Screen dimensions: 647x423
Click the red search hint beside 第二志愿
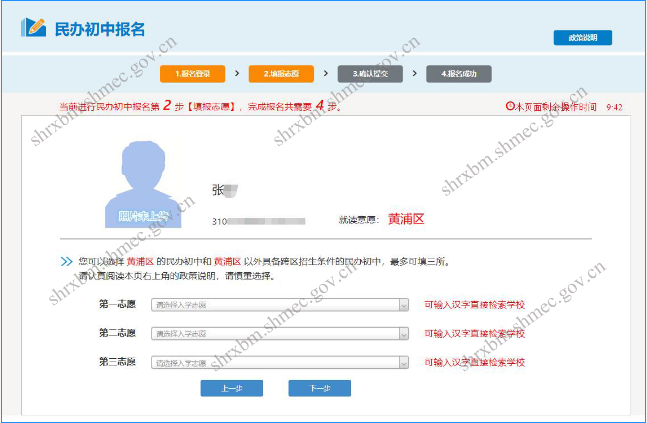pyautogui.click(x=475, y=333)
